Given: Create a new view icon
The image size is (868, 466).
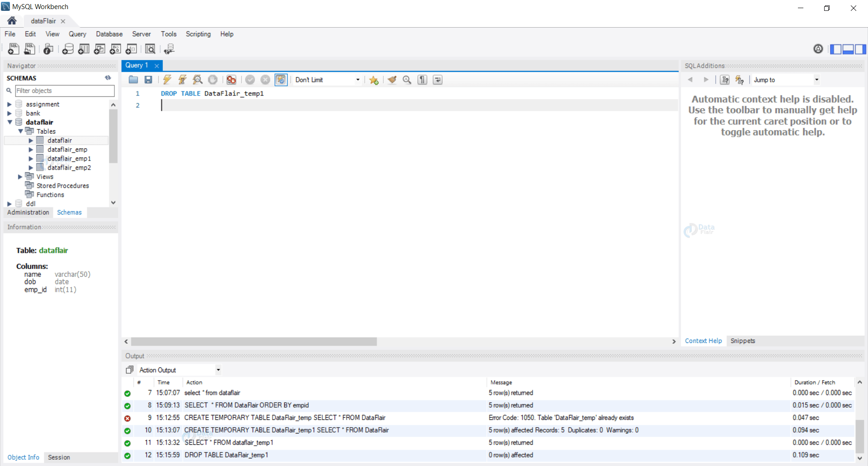Looking at the screenshot, I should click(99, 49).
